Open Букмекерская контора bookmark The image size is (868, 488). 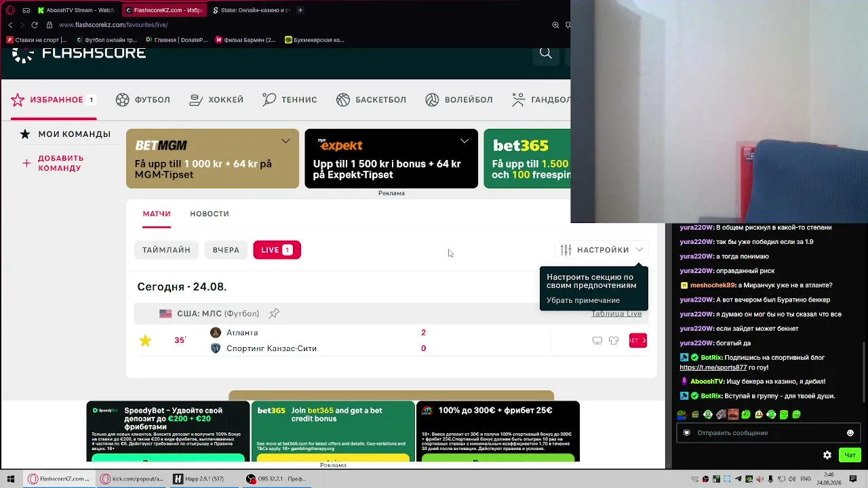pos(315,40)
